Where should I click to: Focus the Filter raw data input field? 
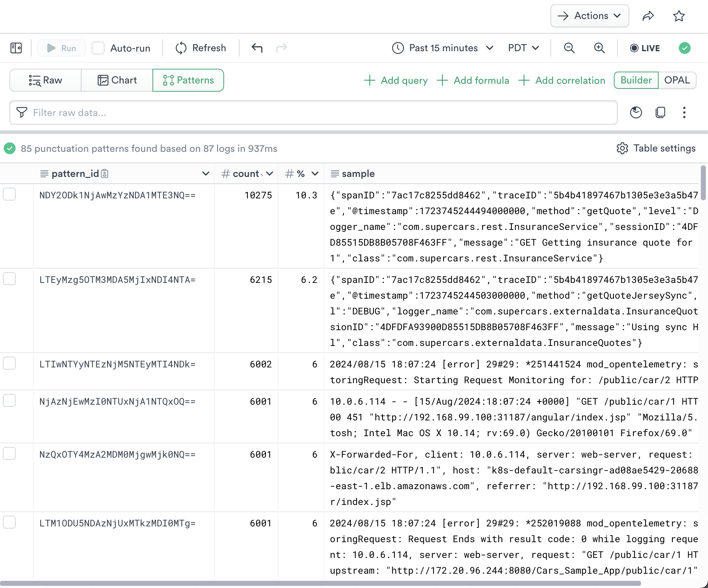[x=313, y=112]
